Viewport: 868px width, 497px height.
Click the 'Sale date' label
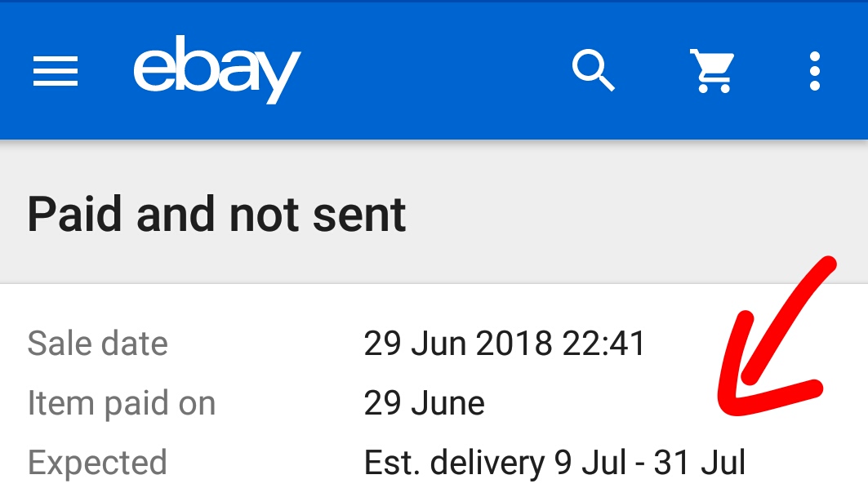pos(97,343)
